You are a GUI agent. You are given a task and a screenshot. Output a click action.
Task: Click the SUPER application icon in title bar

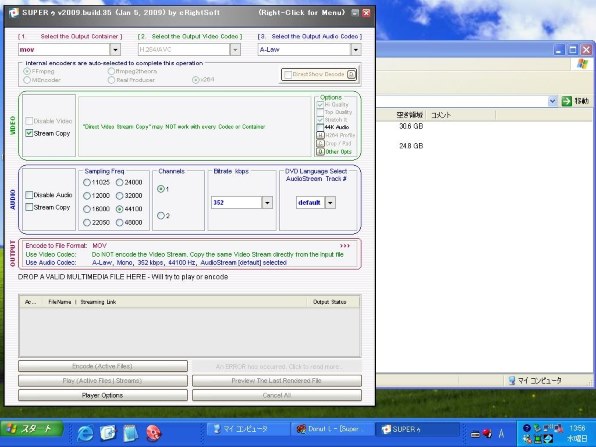pyautogui.click(x=14, y=13)
